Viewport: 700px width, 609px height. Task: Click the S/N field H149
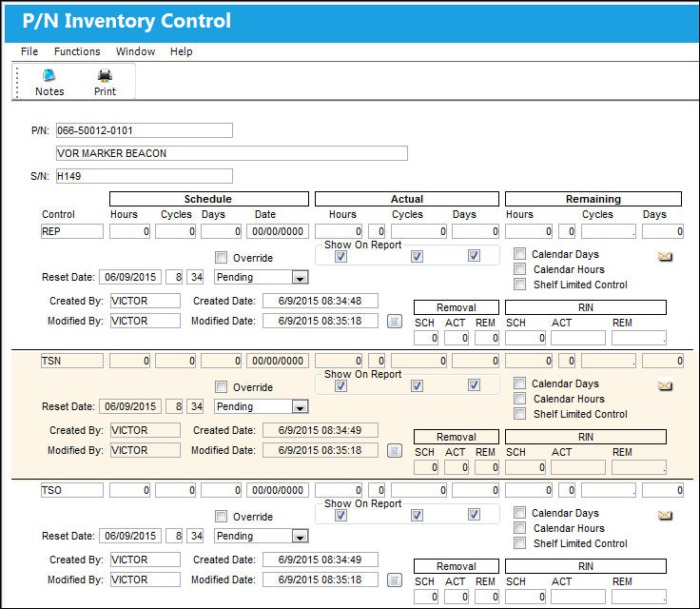pyautogui.click(x=145, y=176)
